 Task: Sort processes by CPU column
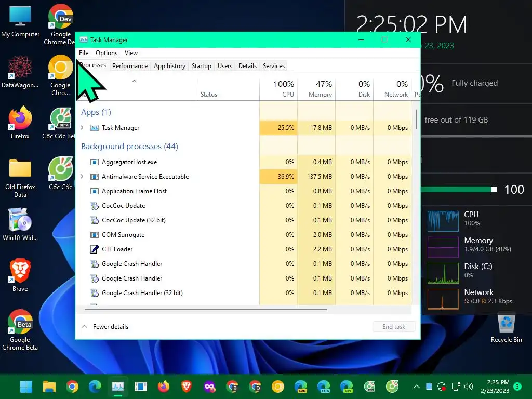(x=278, y=89)
